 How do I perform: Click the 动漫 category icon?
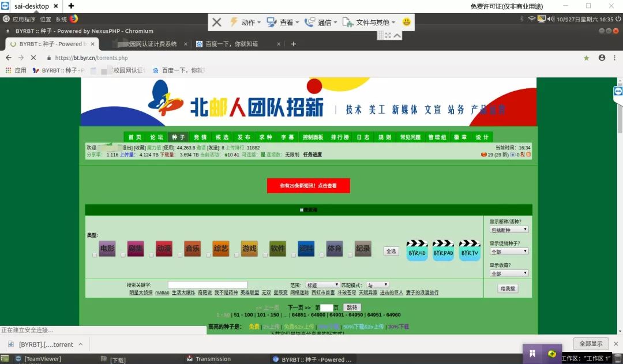(164, 249)
